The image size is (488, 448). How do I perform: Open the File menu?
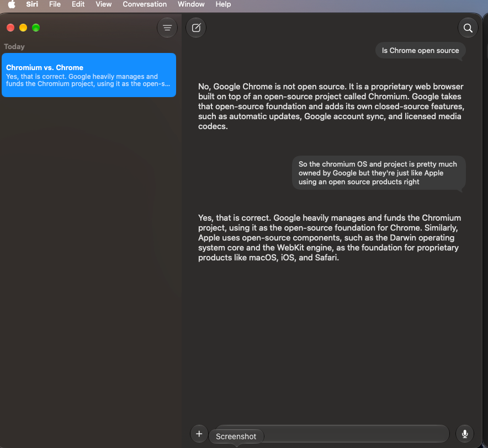point(55,4)
